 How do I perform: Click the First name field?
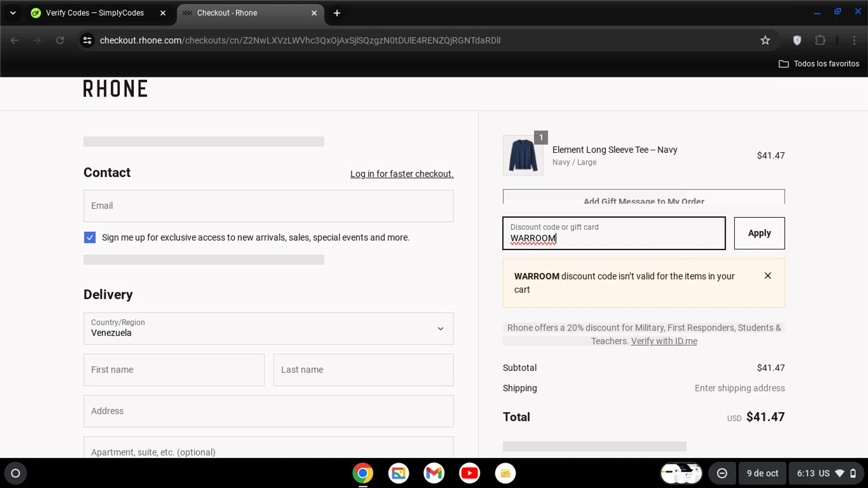pyautogui.click(x=174, y=370)
